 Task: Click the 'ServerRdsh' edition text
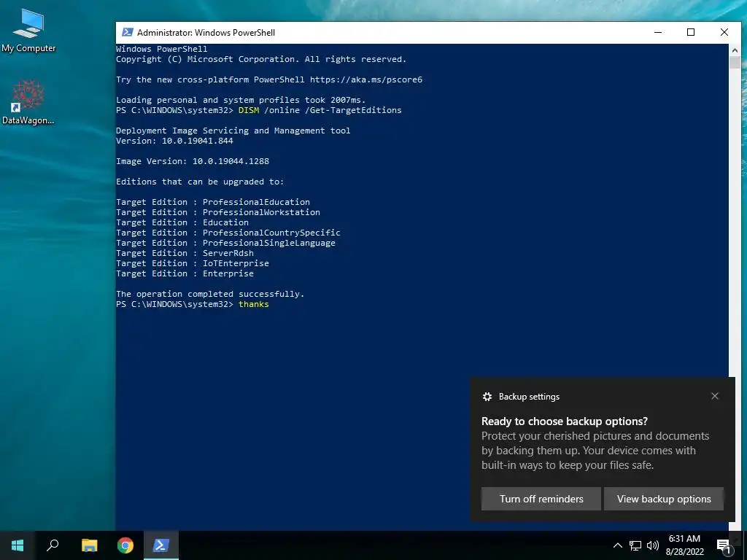[x=228, y=253]
